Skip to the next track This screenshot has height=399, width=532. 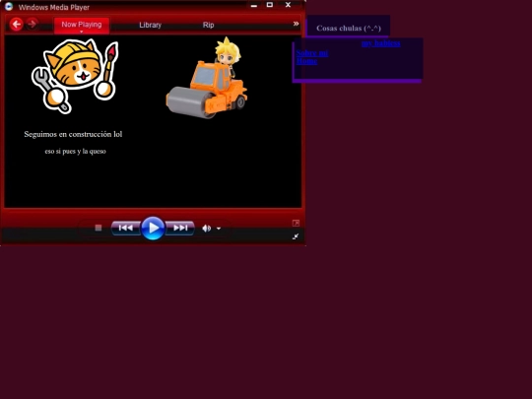pos(180,228)
